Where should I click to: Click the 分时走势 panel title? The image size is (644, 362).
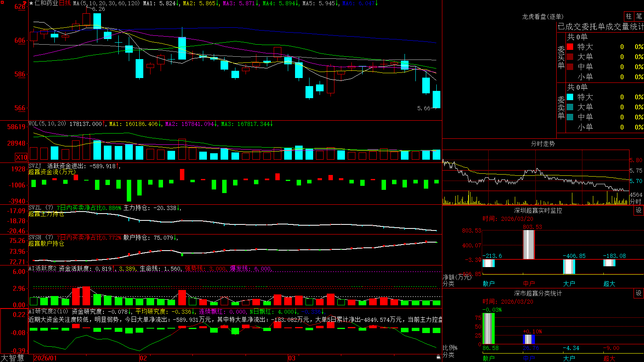pyautogui.click(x=543, y=144)
